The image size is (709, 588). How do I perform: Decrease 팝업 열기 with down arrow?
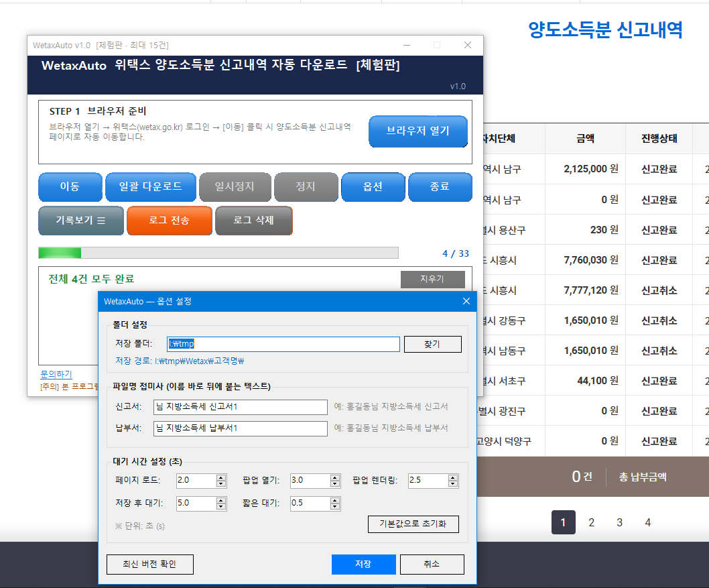click(335, 484)
